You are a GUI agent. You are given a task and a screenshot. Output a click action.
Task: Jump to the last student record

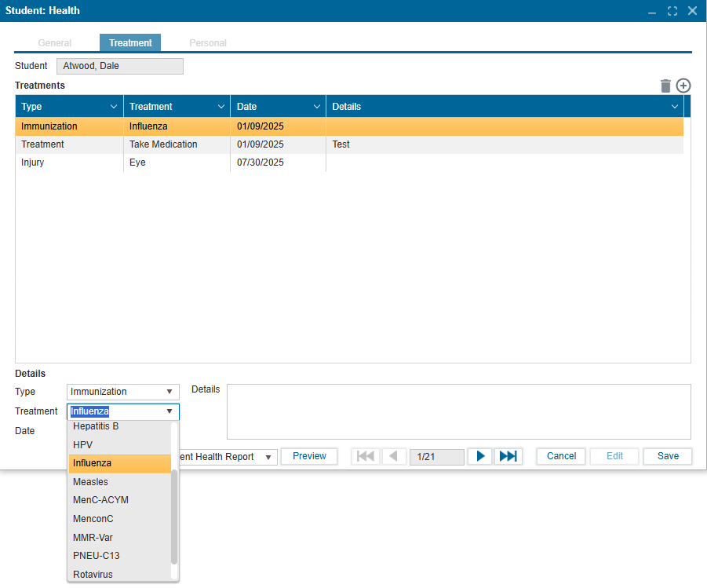(x=508, y=456)
